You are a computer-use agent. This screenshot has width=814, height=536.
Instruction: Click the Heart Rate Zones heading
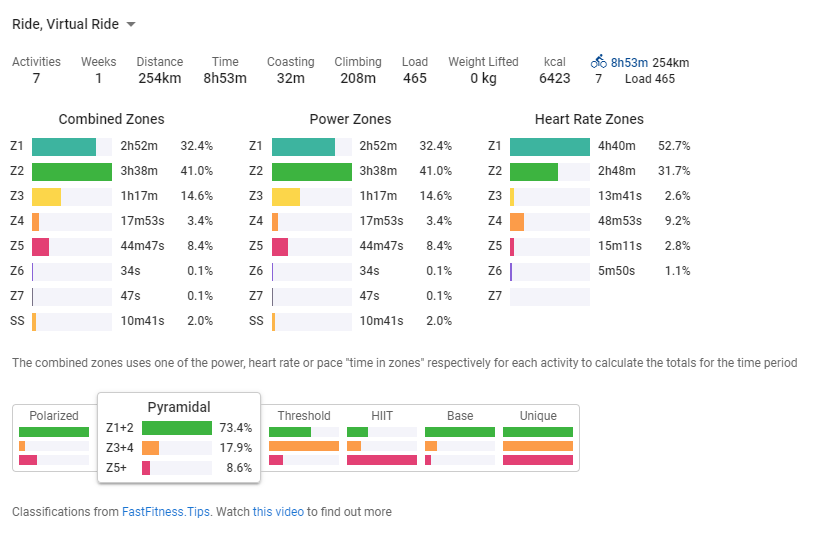click(589, 119)
